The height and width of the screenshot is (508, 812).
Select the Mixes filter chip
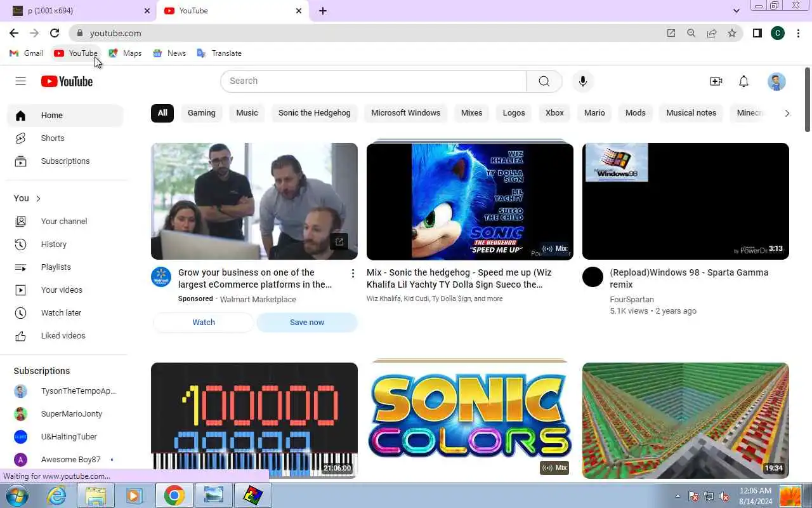[471, 113]
